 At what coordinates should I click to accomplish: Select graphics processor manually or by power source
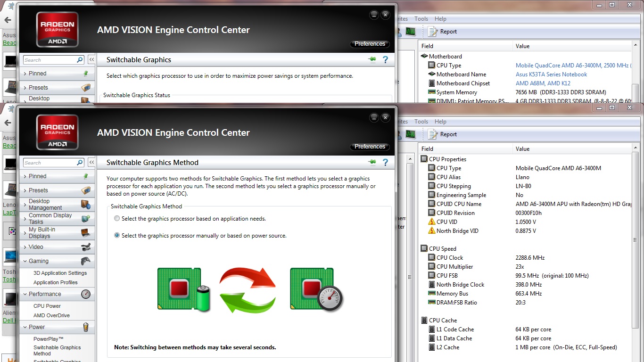tap(117, 236)
